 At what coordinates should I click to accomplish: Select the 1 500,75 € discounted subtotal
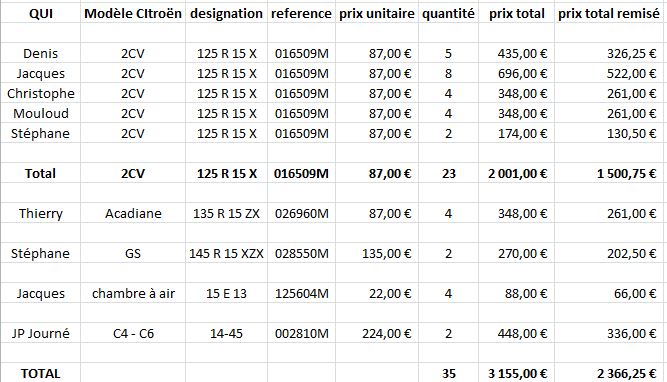pos(609,174)
